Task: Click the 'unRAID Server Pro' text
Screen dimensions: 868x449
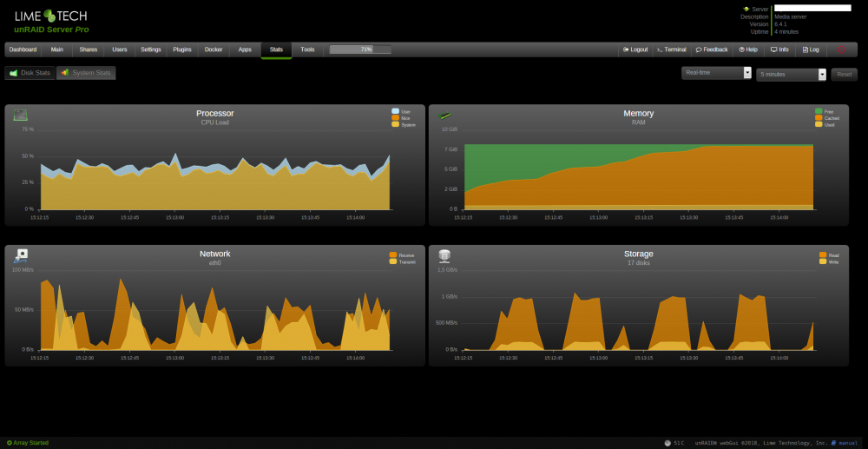Action: click(51, 30)
